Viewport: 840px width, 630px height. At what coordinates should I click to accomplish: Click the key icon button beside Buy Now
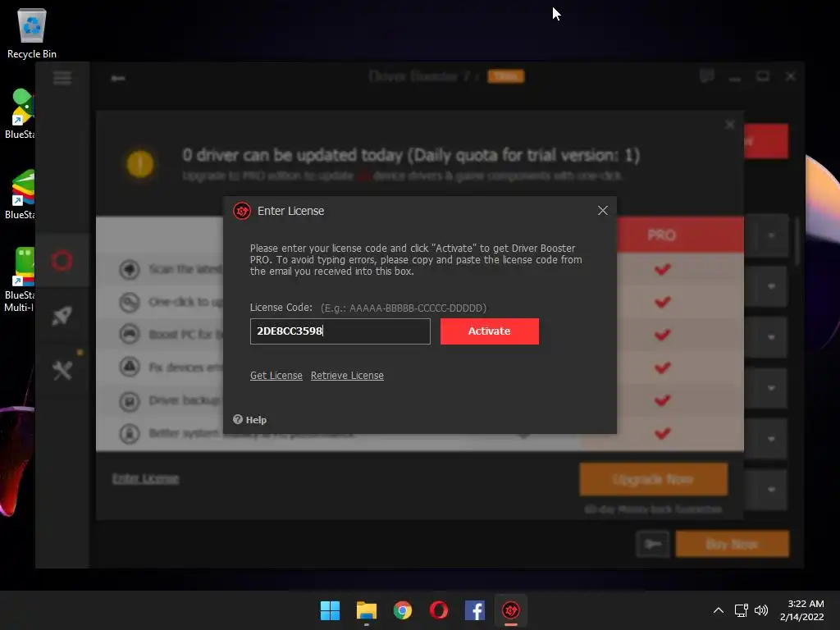[x=652, y=545]
